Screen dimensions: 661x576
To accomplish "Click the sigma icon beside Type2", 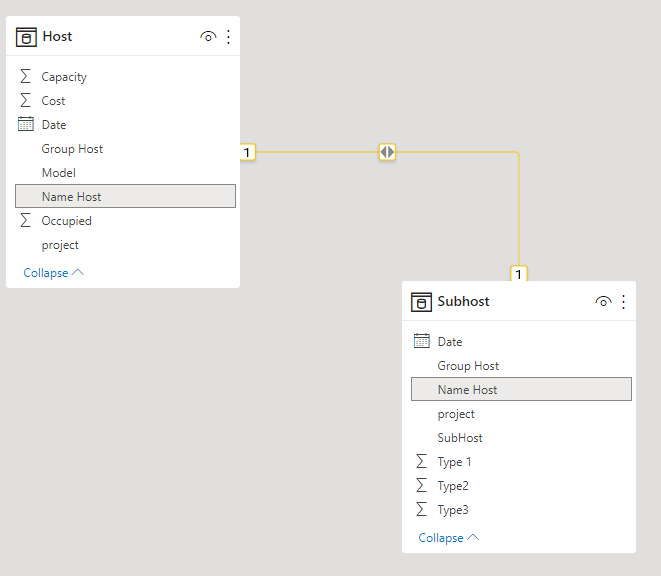I will 421,485.
